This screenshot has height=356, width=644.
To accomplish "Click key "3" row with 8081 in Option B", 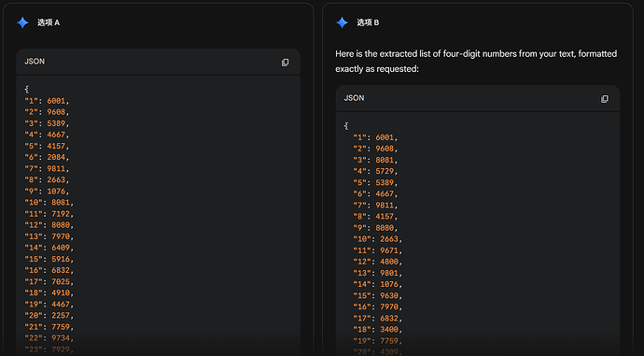I will tap(375, 160).
